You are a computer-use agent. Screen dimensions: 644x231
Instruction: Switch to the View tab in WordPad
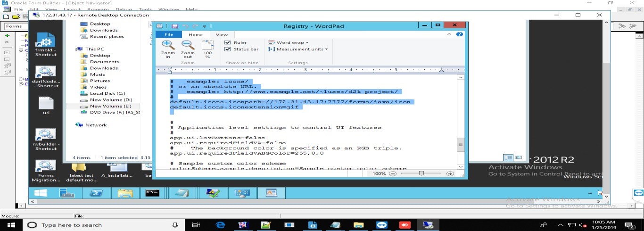(222, 34)
